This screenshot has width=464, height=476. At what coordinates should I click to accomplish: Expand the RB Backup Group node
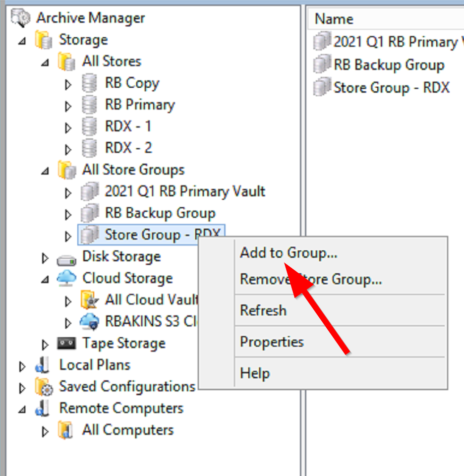68,215
